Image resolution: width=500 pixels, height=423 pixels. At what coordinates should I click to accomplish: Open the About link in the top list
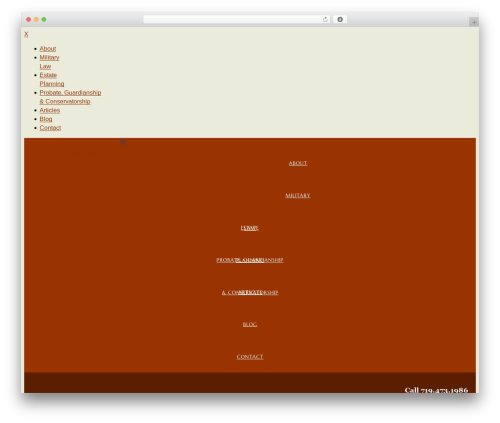point(48,49)
